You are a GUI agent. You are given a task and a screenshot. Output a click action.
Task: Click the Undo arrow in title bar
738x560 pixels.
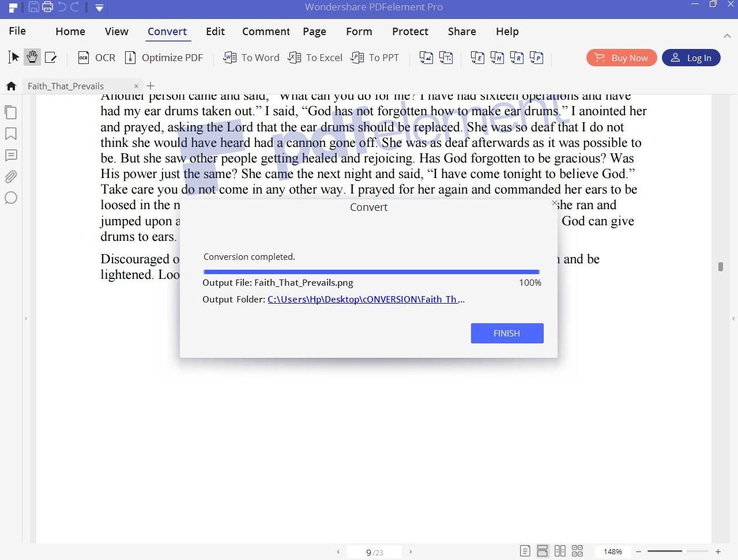61,7
